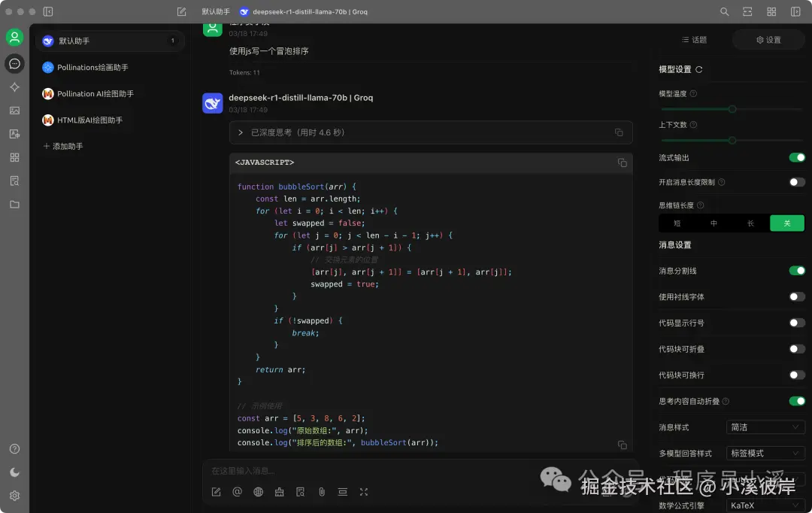Click the @ mention model icon below the input
This screenshot has width=812, height=513.
(x=237, y=492)
